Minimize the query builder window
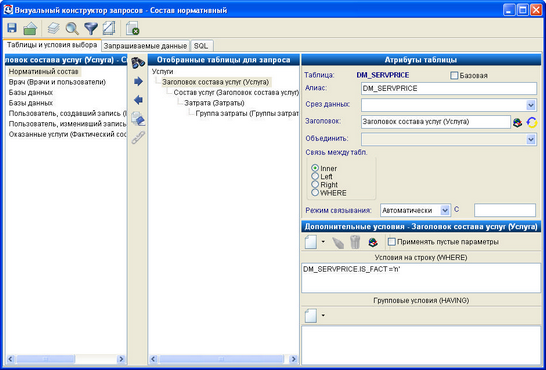This screenshot has height=370, width=546. [509, 10]
